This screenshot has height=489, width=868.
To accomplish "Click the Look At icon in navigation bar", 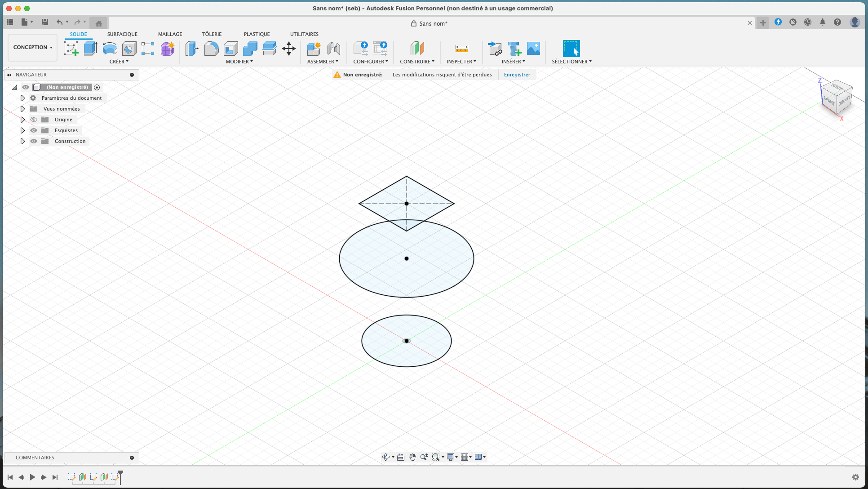I will 401,457.
